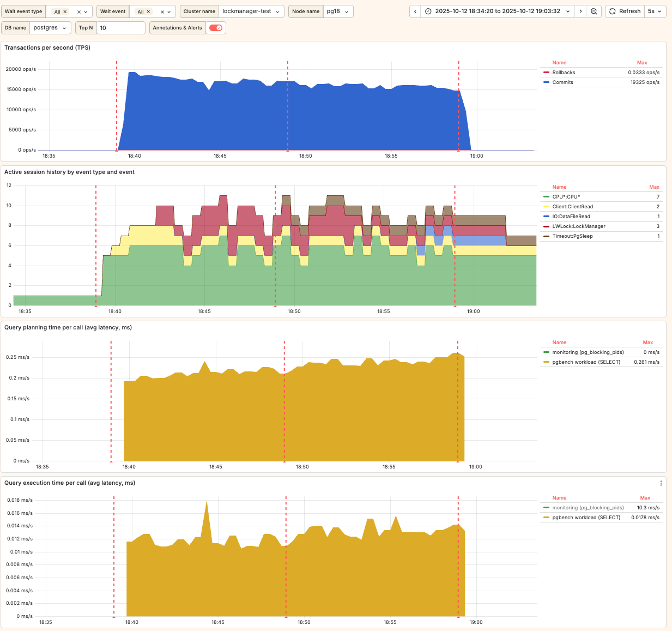Click the zoom-out magnifier icon
The image size is (672, 631).
[x=594, y=11]
